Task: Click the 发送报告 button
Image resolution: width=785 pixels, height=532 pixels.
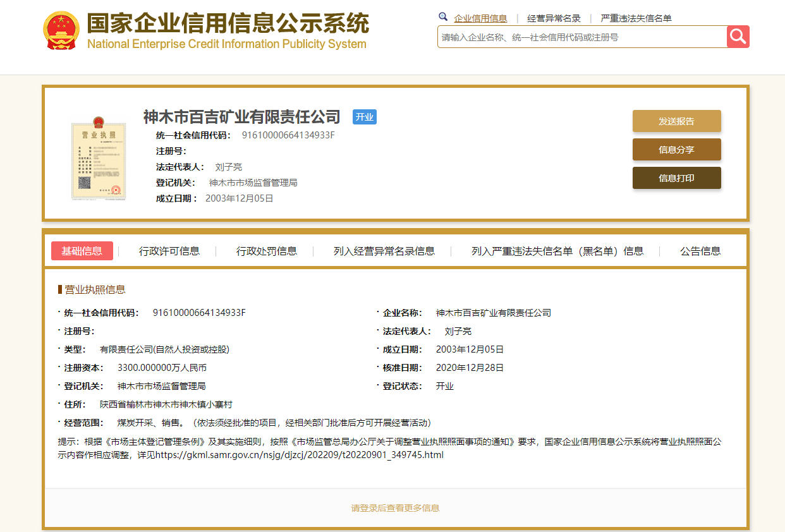Action: click(676, 121)
